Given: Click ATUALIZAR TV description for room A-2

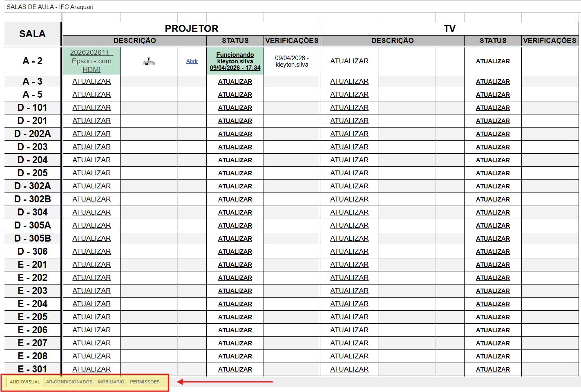Looking at the screenshot, I should 349,61.
